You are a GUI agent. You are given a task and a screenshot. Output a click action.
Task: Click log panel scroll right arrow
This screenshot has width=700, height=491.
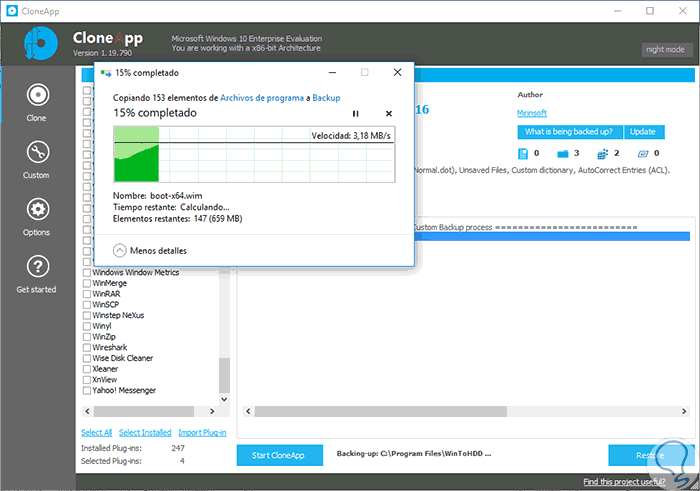tap(684, 411)
